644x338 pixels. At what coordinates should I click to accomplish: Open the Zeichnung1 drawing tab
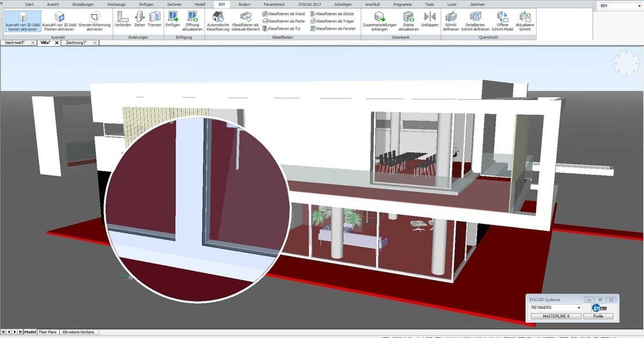tap(76, 42)
